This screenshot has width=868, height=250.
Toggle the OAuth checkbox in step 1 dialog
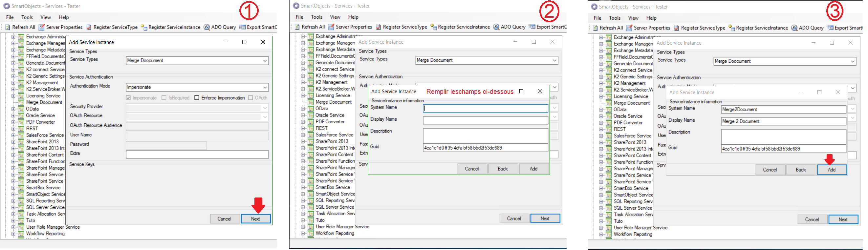(x=250, y=98)
